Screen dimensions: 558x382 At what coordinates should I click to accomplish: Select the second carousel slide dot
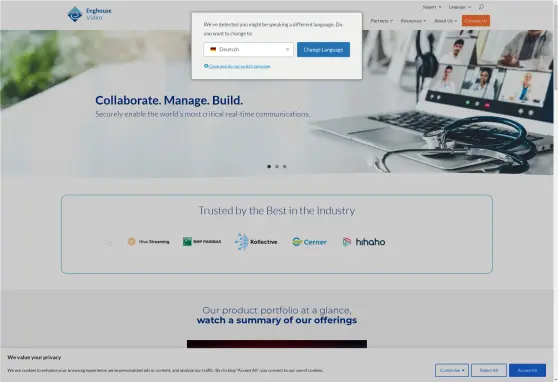277,166
